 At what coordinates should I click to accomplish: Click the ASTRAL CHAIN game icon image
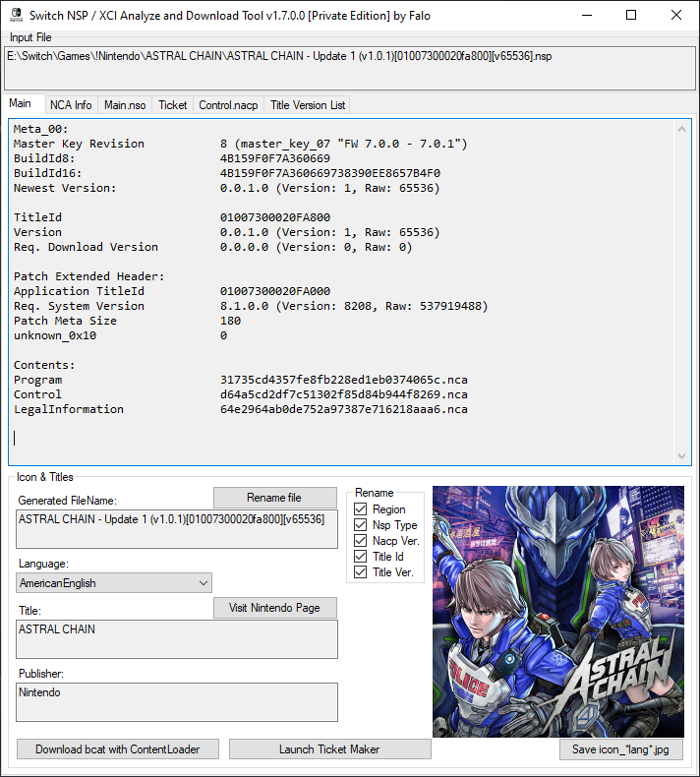[x=558, y=612]
